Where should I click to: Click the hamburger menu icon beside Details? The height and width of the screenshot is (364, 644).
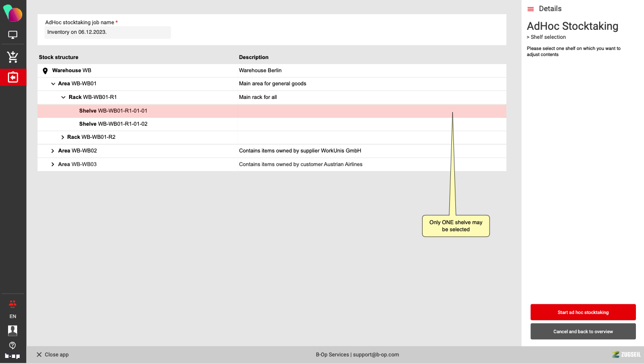531,9
